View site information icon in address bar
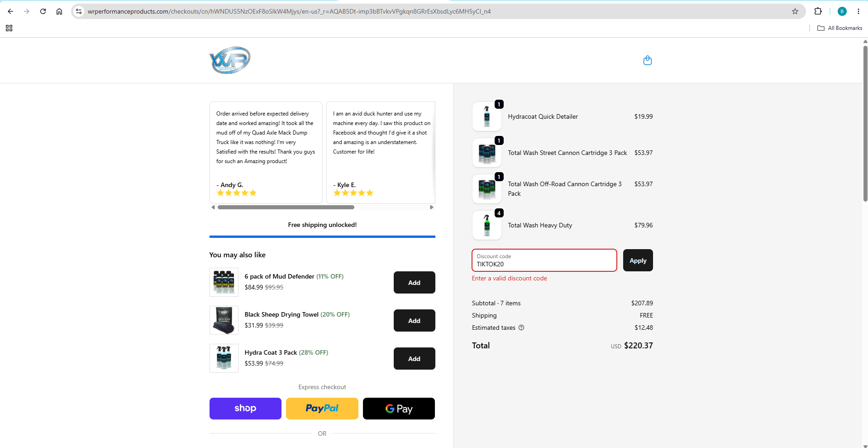Image resolution: width=868 pixels, height=448 pixels. coord(79,11)
